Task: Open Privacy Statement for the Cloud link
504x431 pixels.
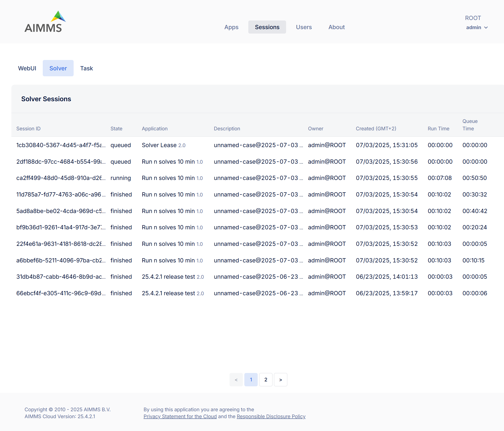Action: coord(180,416)
